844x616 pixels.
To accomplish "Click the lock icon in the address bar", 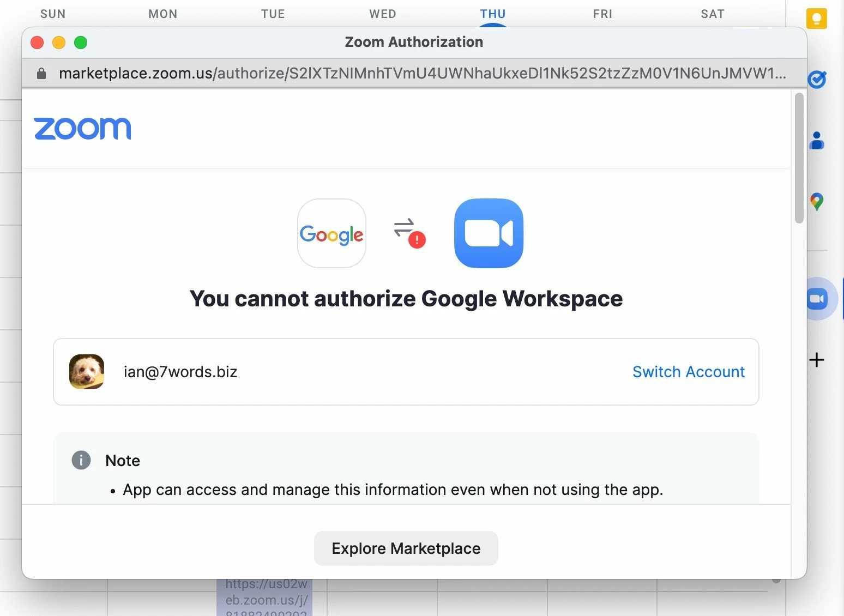I will pyautogui.click(x=41, y=73).
